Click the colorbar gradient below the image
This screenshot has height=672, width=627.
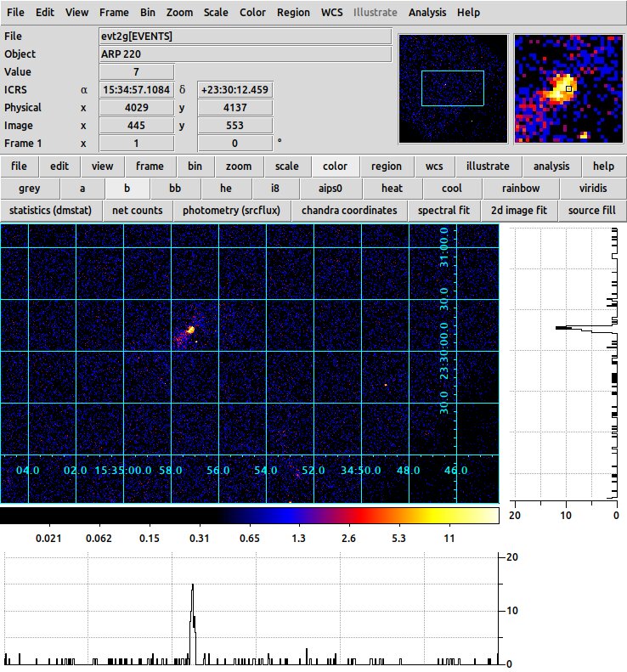click(x=250, y=516)
